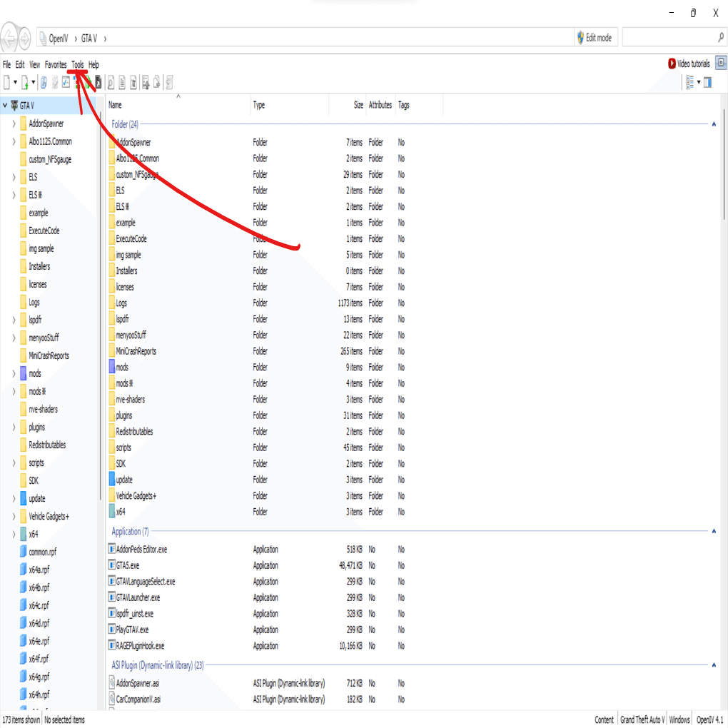
Task: Toggle Edit mode button
Action: (596, 38)
